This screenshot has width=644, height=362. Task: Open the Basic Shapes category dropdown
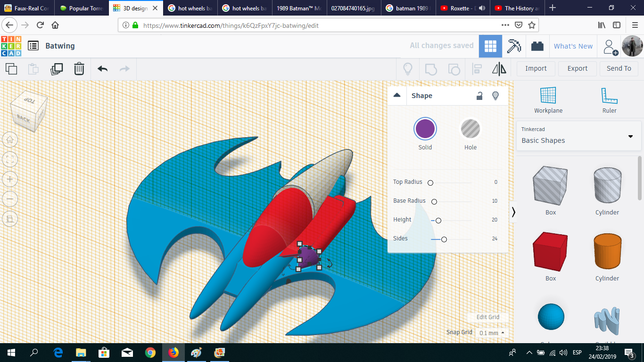(x=578, y=136)
